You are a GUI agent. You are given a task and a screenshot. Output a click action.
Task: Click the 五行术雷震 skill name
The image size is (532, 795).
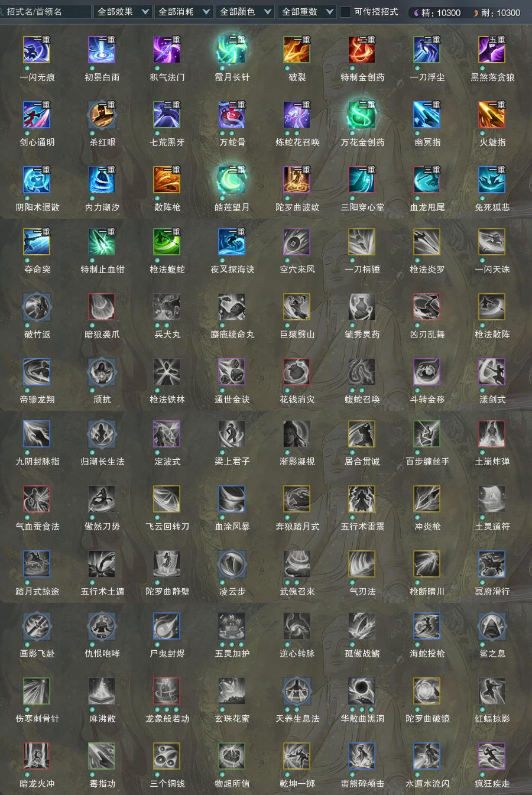click(x=362, y=527)
